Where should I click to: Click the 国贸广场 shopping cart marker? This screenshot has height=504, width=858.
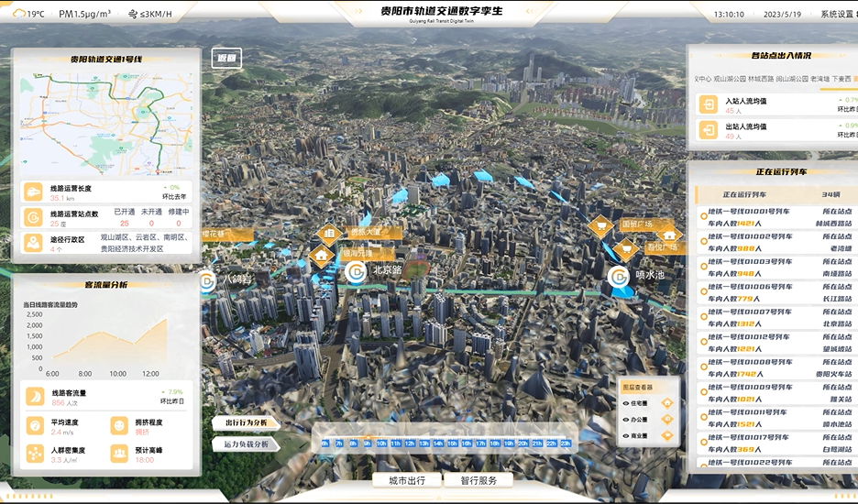pyautogui.click(x=600, y=224)
